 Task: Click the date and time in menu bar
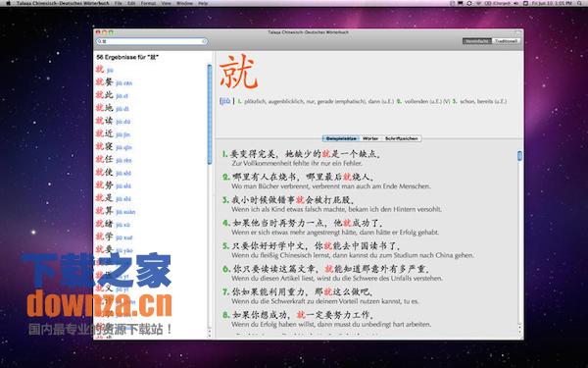tap(552, 3)
